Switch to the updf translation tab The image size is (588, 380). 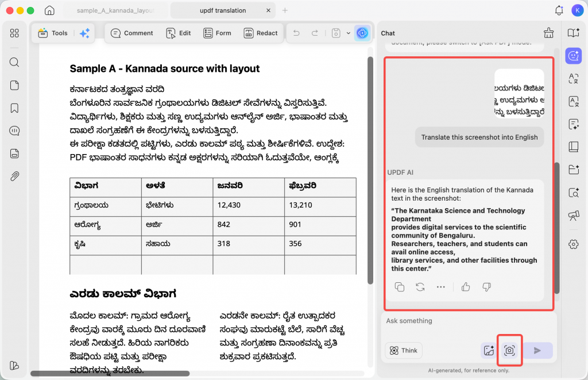point(223,10)
